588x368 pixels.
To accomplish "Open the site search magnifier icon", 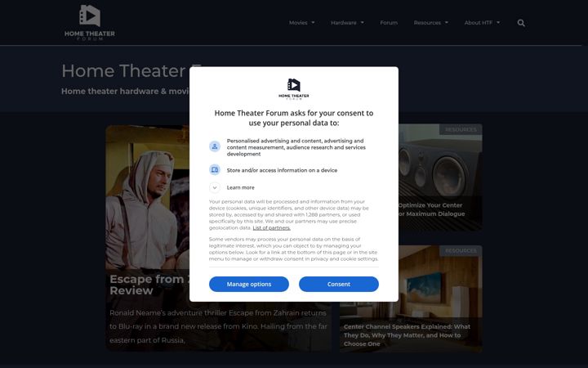I will pos(521,23).
